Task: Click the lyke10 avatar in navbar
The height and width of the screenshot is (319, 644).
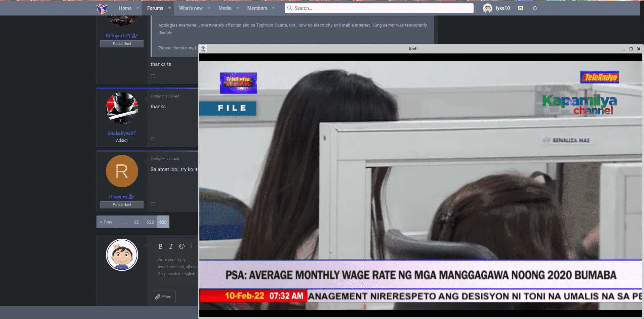Action: pos(487,8)
